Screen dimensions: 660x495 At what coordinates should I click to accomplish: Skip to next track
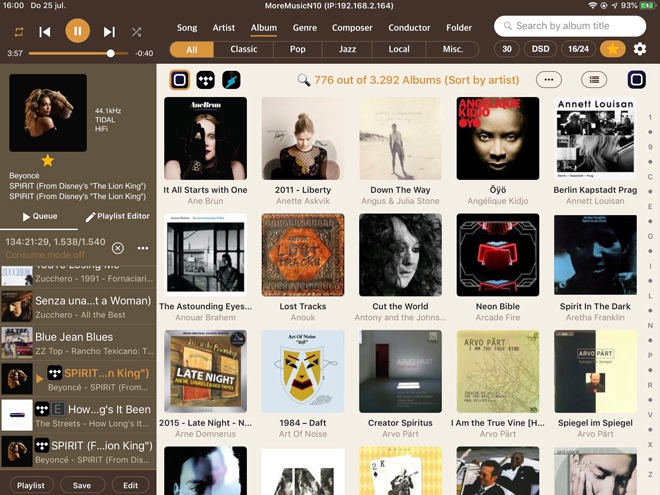pos(109,32)
